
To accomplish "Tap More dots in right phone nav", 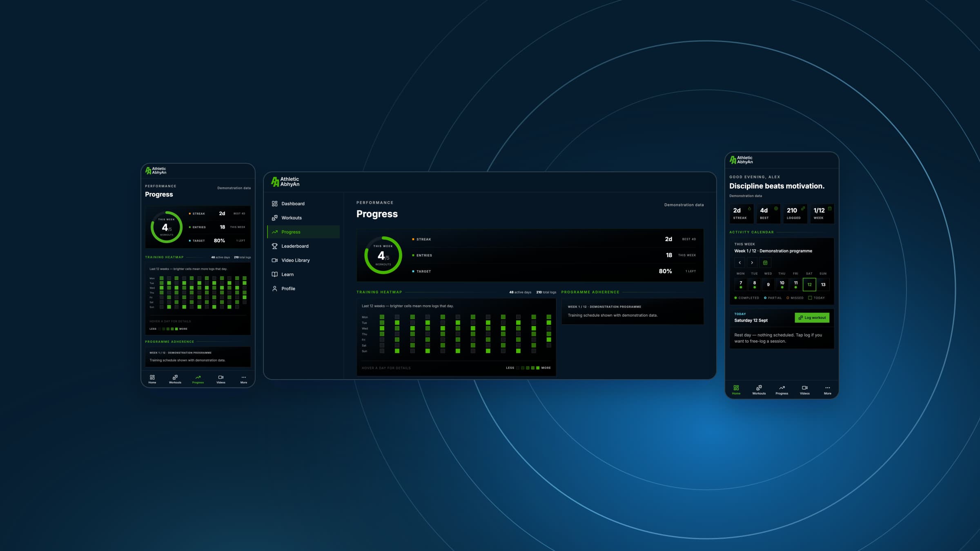I will (x=827, y=390).
